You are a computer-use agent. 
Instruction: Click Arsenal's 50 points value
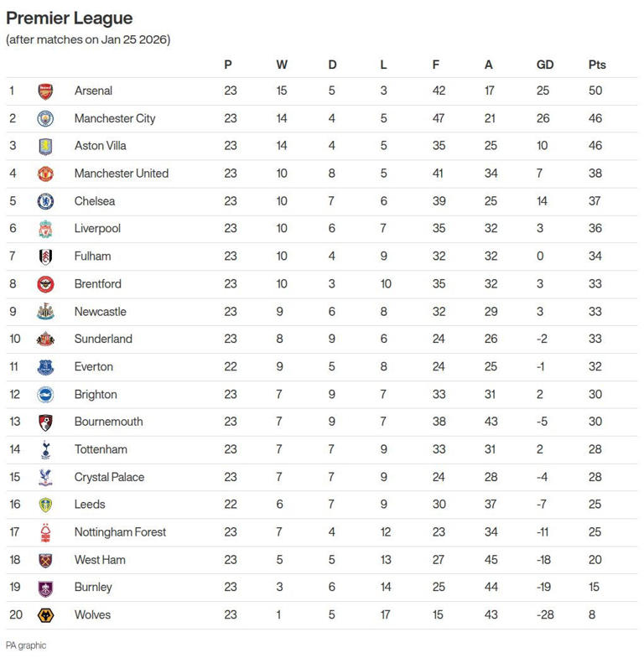[x=595, y=91]
